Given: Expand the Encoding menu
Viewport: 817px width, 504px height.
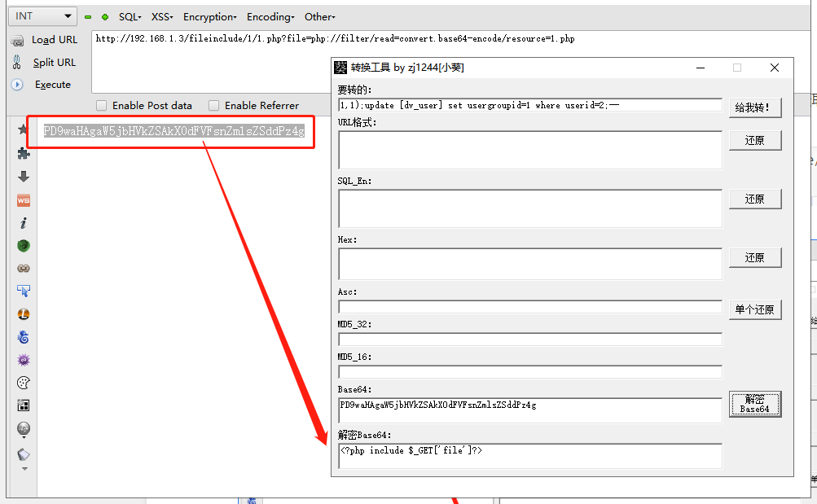Looking at the screenshot, I should click(270, 16).
